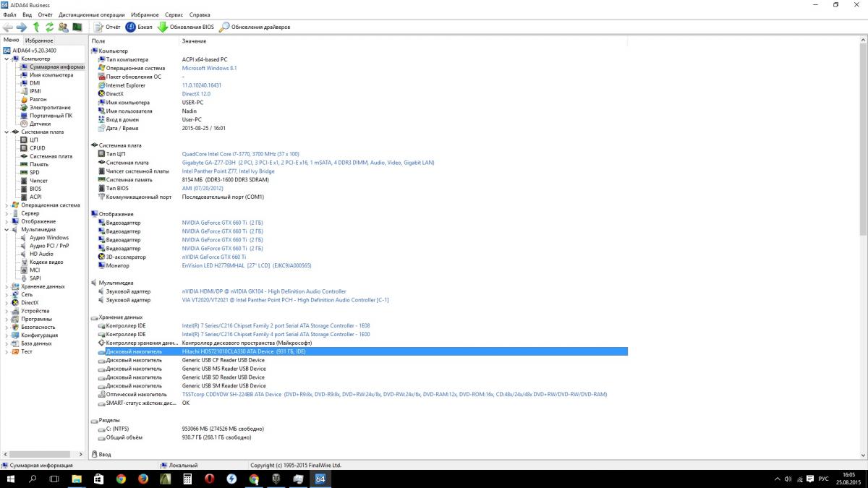Open Firefox from the taskbar
This screenshot has height=488, width=868.
click(x=142, y=479)
